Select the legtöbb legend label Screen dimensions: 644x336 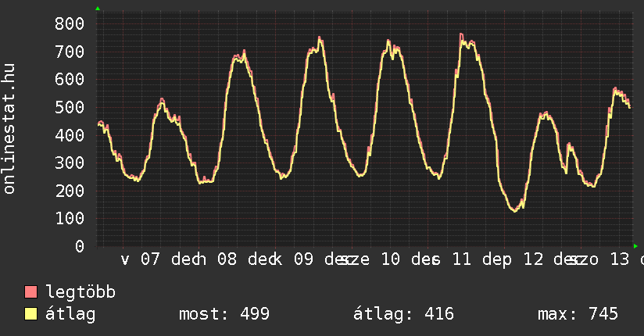click(x=81, y=293)
